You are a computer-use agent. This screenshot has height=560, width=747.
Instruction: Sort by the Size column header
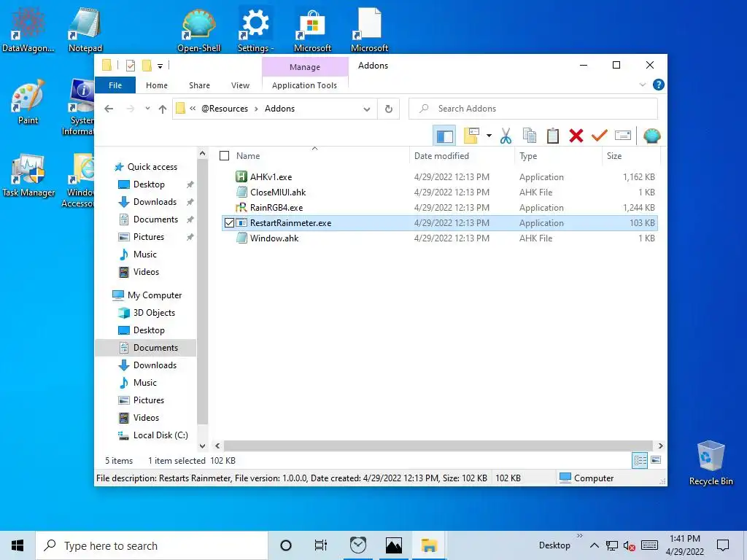tap(631, 156)
